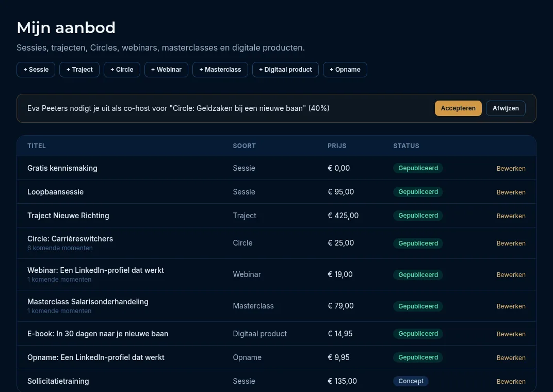Edit Traject Nieuwe Richting
Viewport: 553px width, 392px height.
point(511,216)
